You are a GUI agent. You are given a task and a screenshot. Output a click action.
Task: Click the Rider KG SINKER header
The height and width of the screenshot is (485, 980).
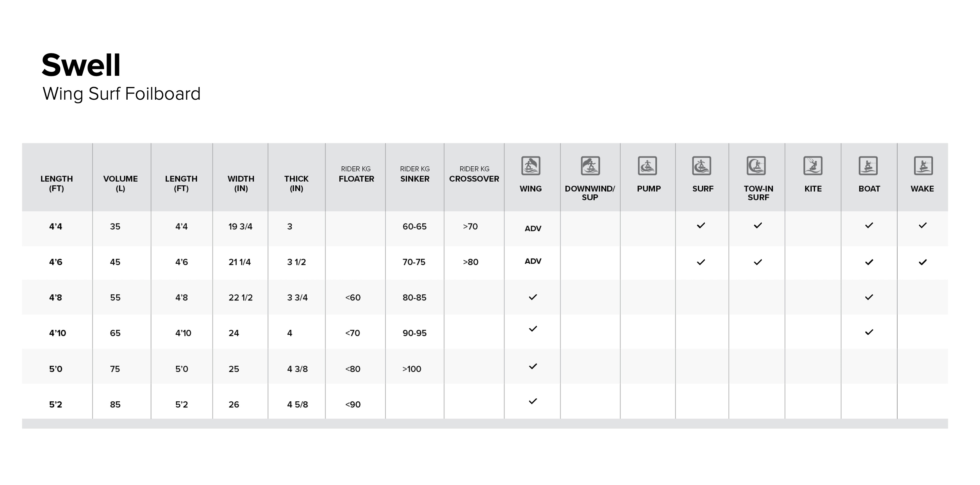[x=415, y=174]
